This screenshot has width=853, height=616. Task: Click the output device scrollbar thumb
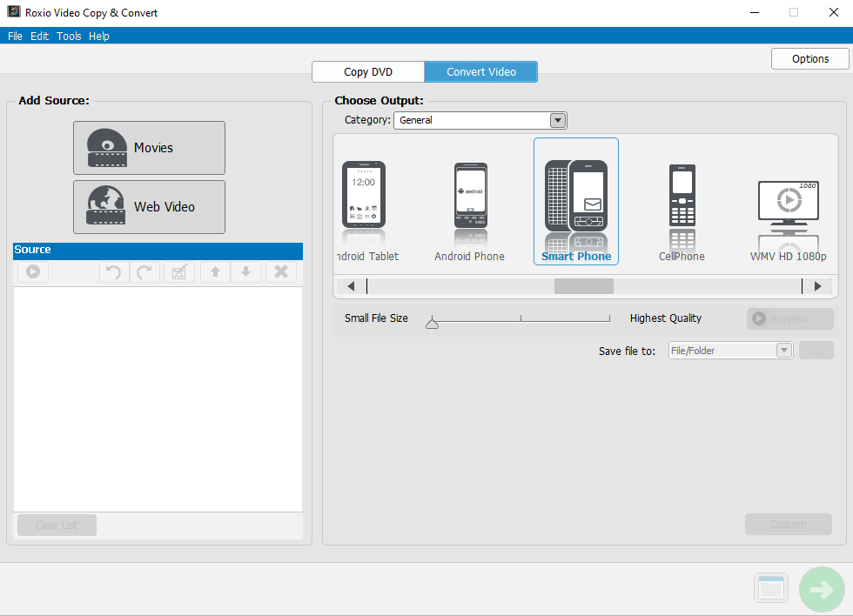tap(584, 286)
